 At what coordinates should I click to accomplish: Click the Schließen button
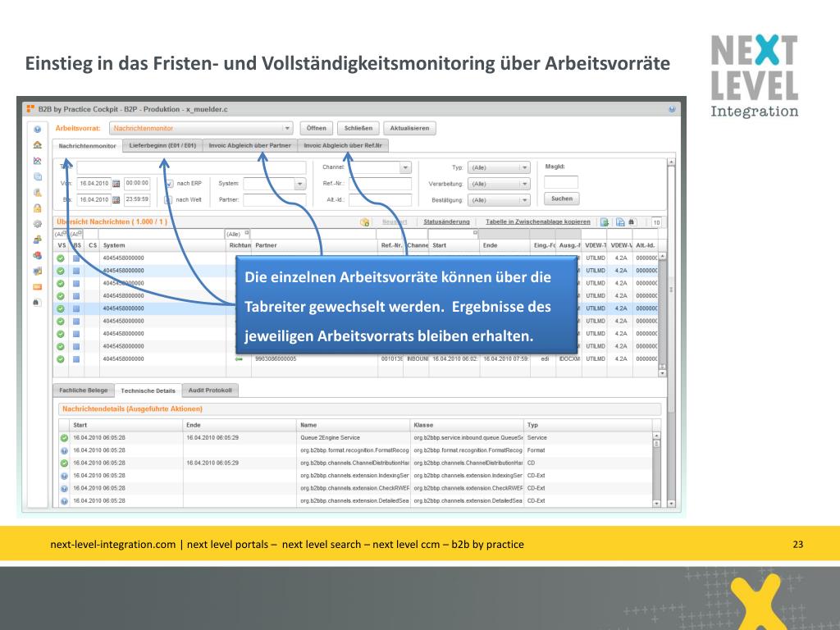[x=358, y=128]
